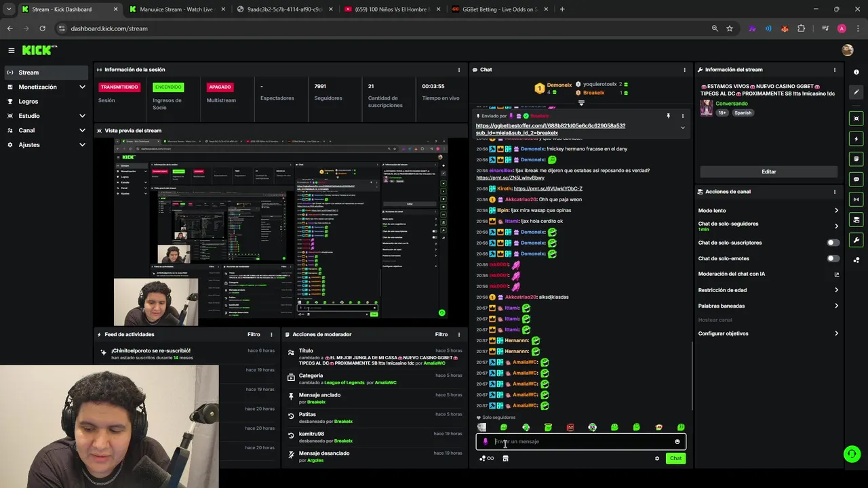Expand the Monetización sidebar section
The width and height of the screenshot is (868, 488).
[45, 87]
